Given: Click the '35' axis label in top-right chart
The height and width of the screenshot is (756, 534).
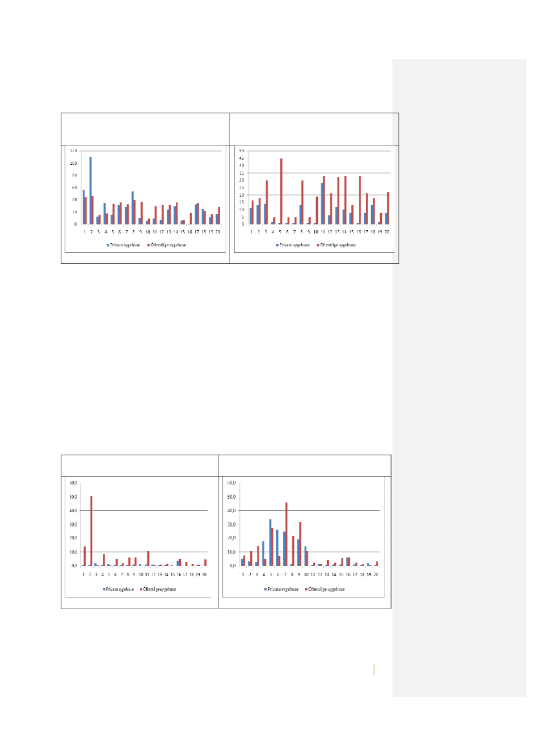Looking at the screenshot, I should (x=241, y=173).
